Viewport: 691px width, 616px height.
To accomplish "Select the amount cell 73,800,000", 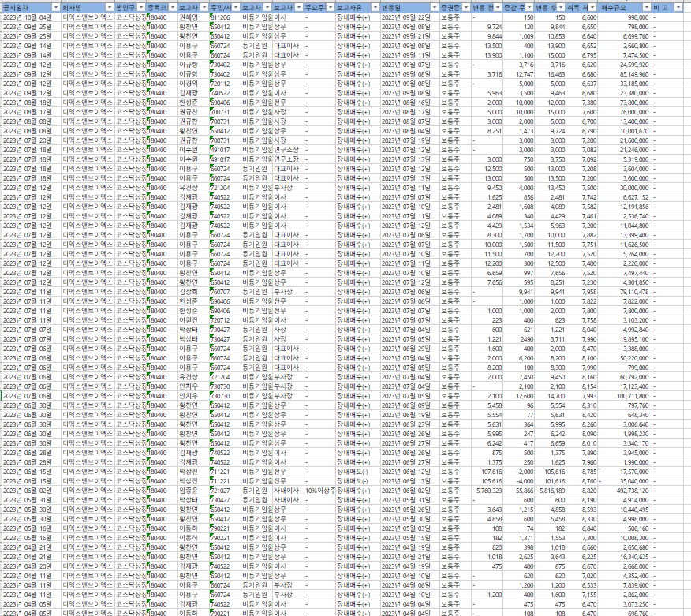I will point(625,103).
